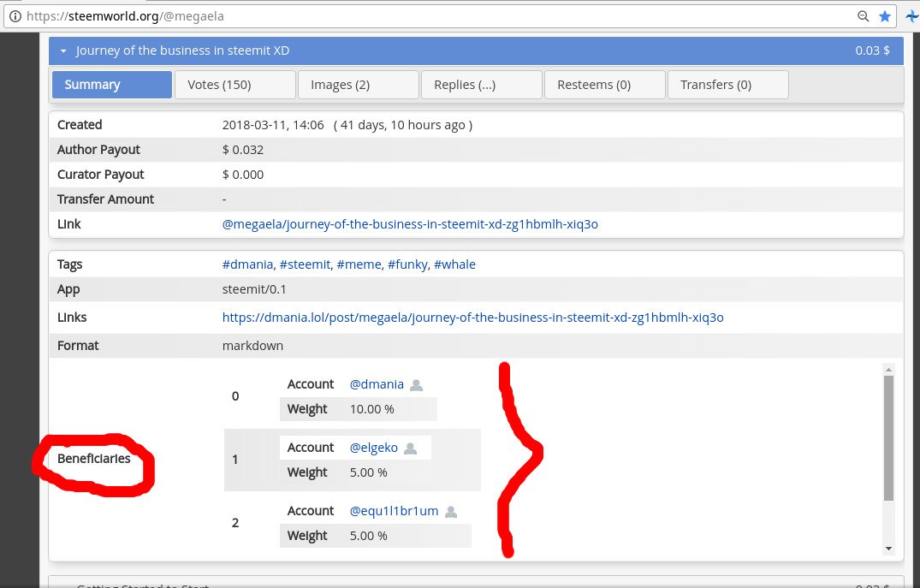
Task: Switch to the Summary tab
Action: pos(112,85)
